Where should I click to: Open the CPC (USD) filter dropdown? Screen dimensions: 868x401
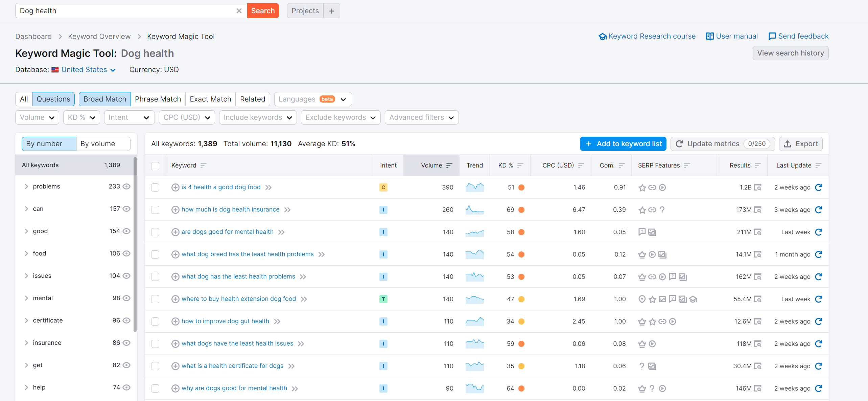tap(187, 117)
